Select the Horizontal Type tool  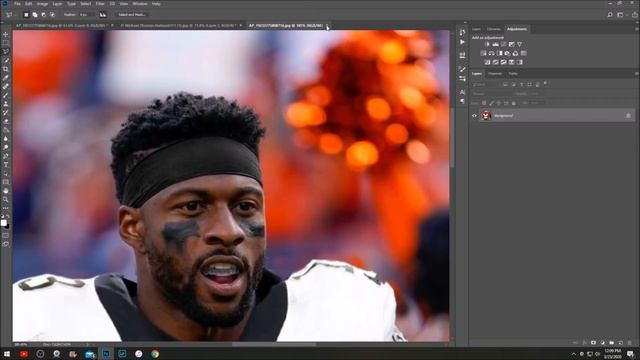6,164
